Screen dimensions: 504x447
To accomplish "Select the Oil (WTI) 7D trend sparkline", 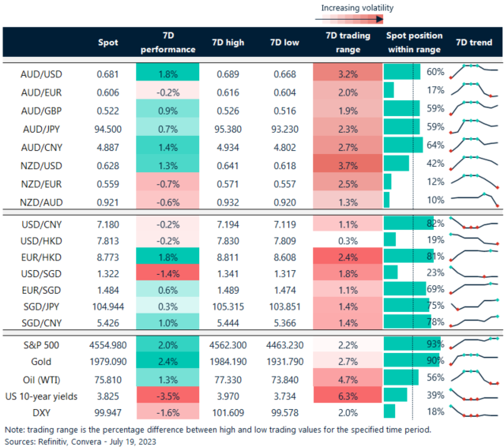I will 474,378.
